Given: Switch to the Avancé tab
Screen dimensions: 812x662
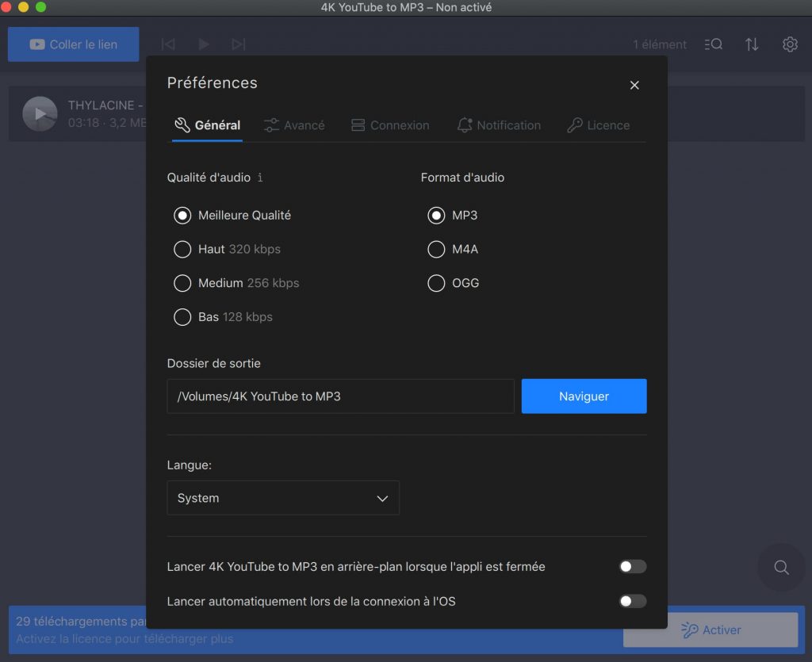Looking at the screenshot, I should (294, 125).
